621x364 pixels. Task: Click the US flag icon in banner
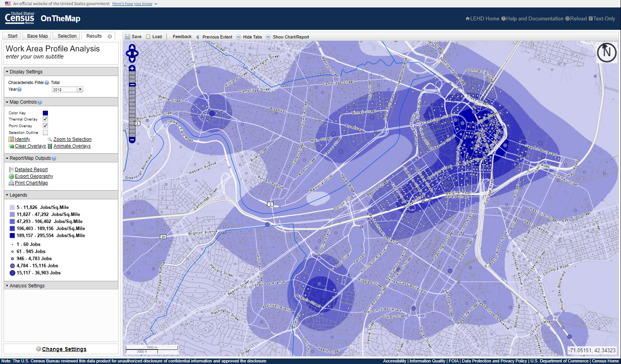(8, 4)
